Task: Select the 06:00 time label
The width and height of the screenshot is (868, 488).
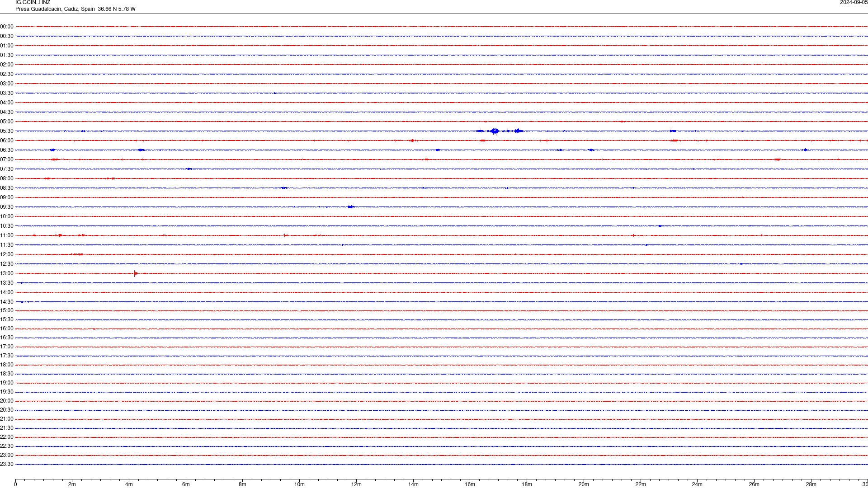Action: point(7,141)
